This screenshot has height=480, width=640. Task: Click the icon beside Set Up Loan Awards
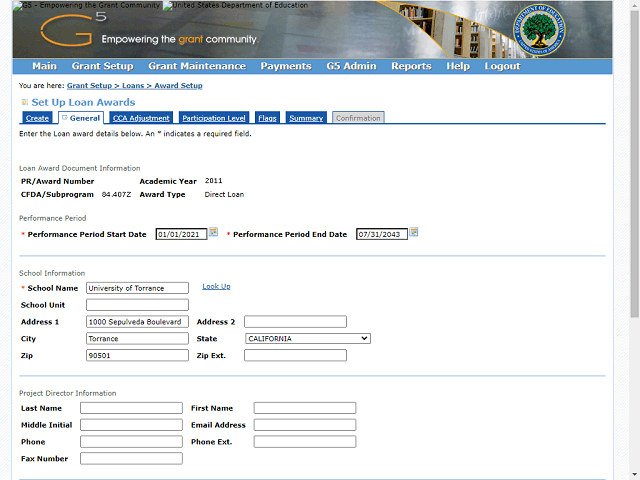pyautogui.click(x=25, y=102)
